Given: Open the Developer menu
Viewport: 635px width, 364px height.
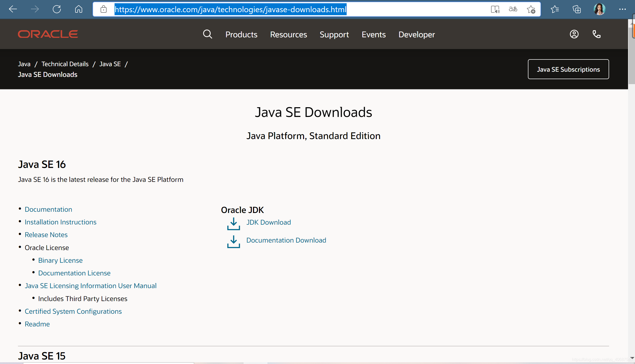Looking at the screenshot, I should [416, 35].
